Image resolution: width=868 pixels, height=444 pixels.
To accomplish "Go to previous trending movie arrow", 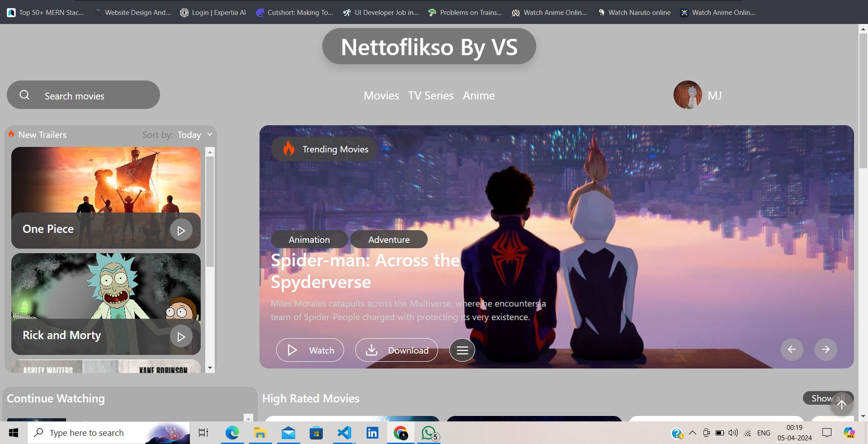I will point(792,349).
